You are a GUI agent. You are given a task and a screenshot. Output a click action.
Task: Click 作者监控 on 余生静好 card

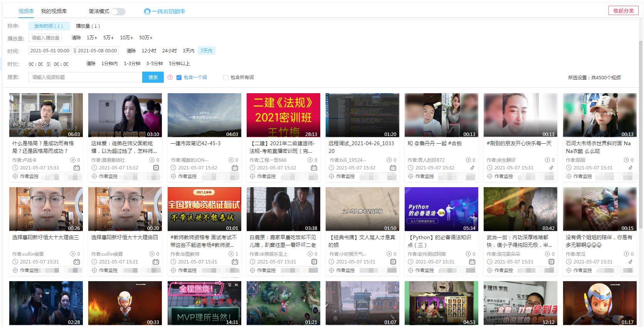point(504,176)
